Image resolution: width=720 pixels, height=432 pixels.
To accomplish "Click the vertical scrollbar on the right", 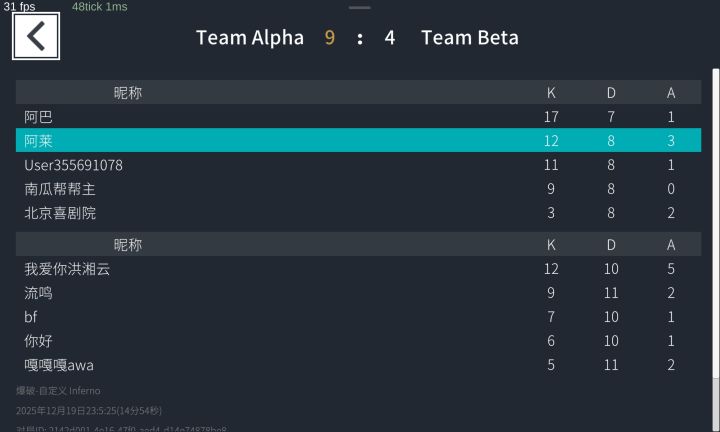I will point(715,224).
